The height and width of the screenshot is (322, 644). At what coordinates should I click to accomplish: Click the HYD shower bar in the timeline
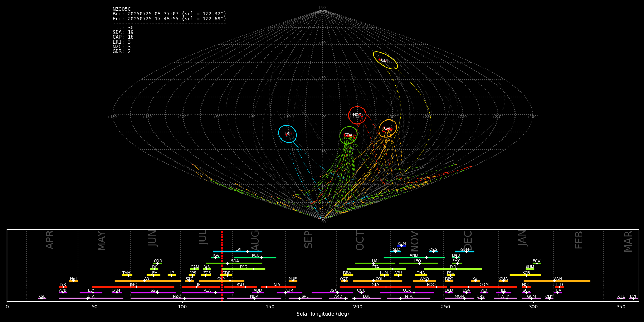pos(453,269)
